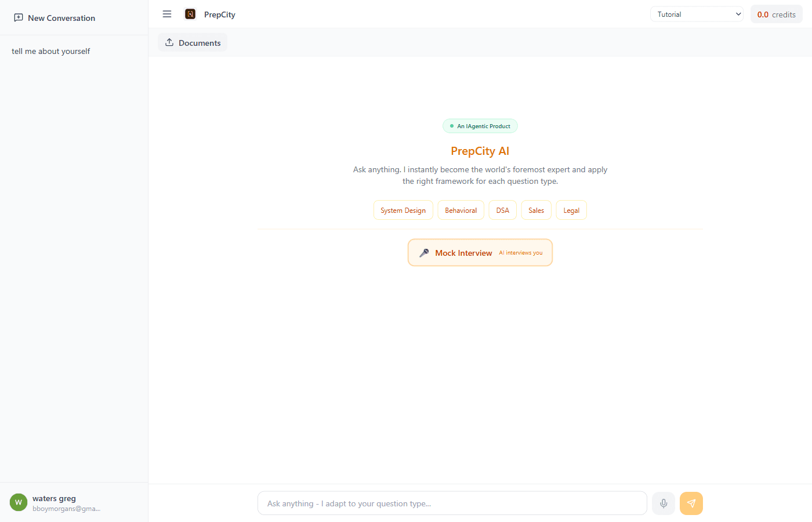
Task: Open the waters greg profile avatar
Action: 18,502
